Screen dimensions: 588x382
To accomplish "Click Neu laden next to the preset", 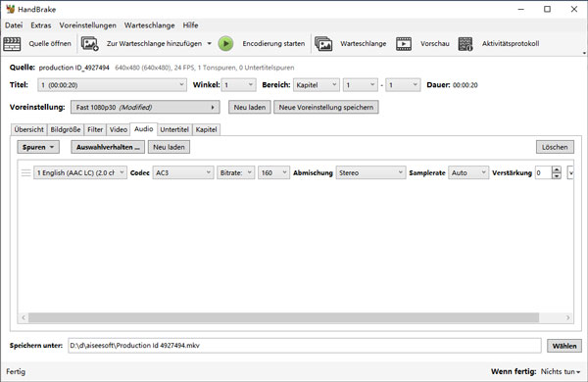I will click(250, 107).
